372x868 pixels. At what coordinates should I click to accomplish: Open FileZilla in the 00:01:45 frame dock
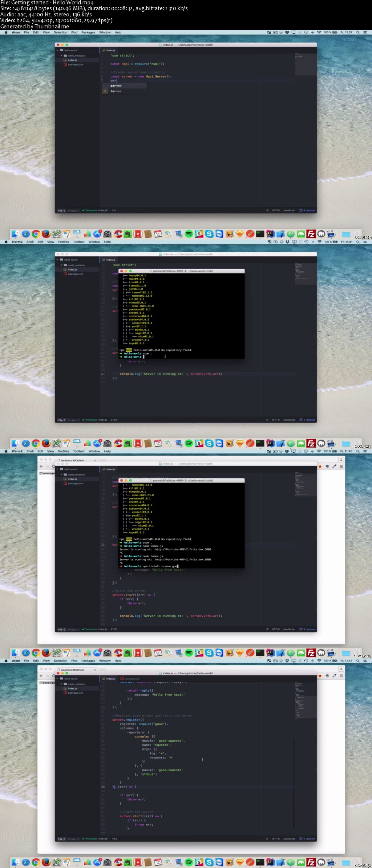tap(311, 234)
